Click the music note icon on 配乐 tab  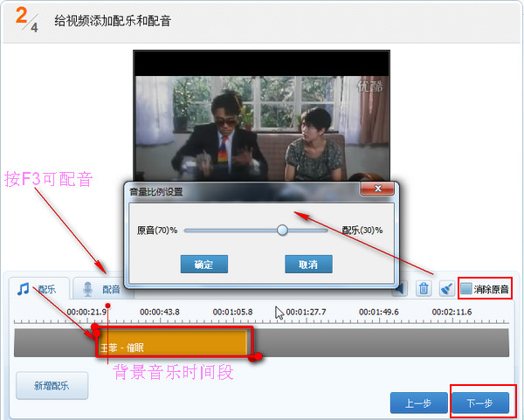tap(23, 289)
